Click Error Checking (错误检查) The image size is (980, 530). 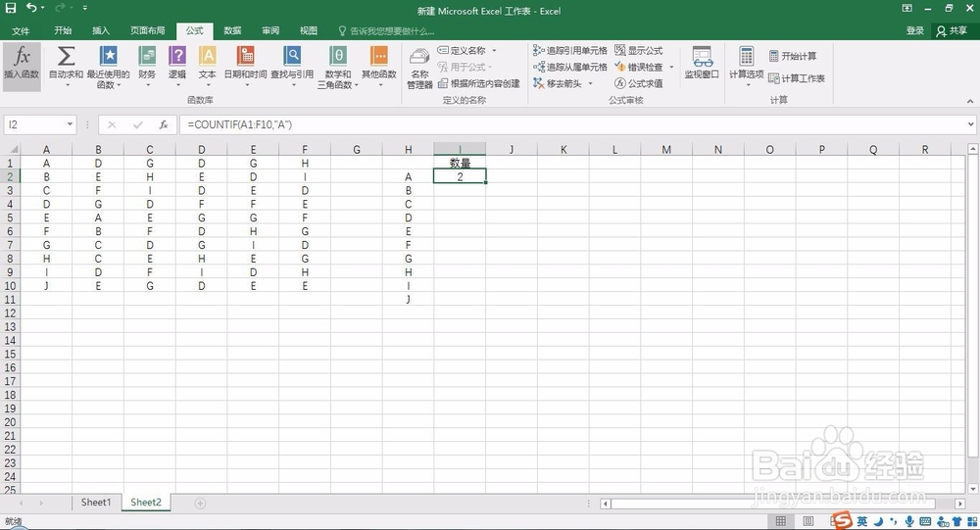(639, 67)
